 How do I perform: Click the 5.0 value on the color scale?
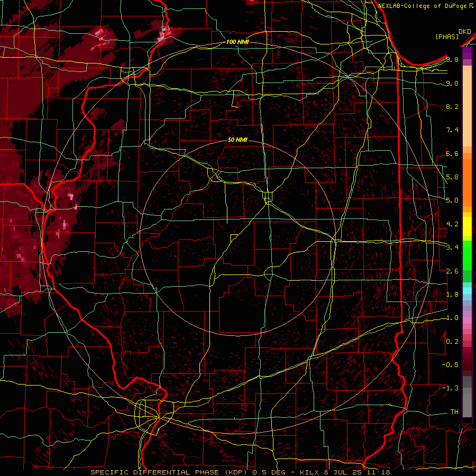point(452,200)
